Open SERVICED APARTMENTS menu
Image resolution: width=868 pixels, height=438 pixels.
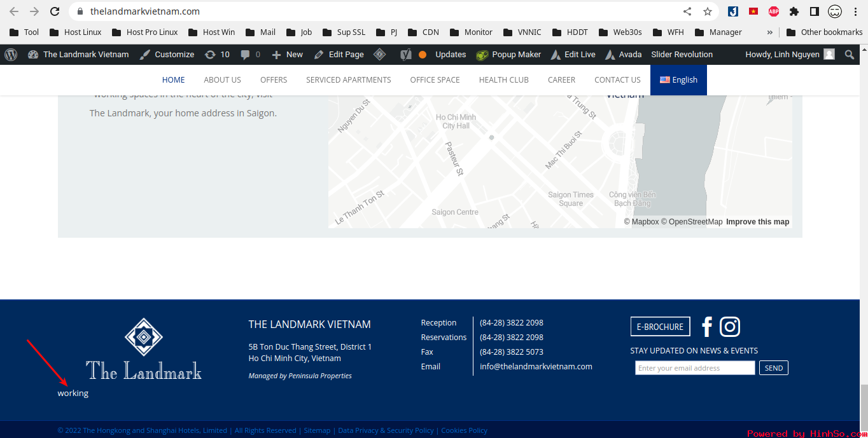pos(349,80)
